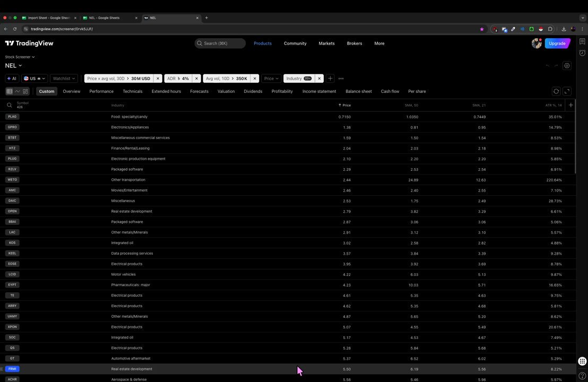Sort table by the Price column header

point(344,106)
